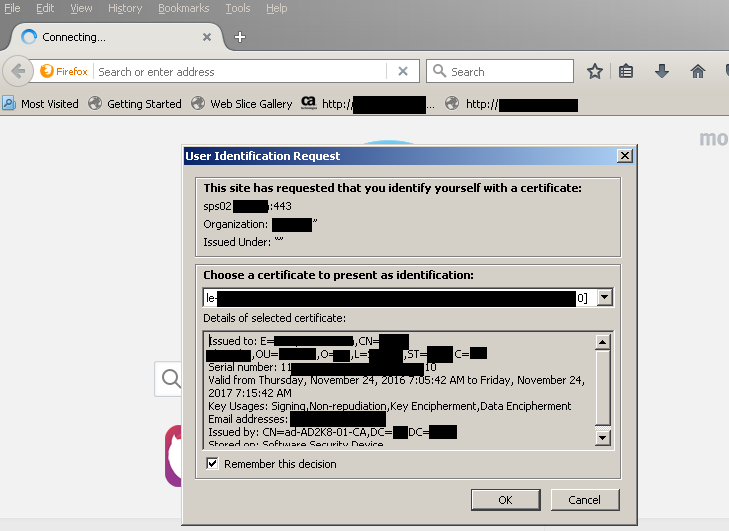Select the Connecting... tab
729x531 pixels.
114,37
